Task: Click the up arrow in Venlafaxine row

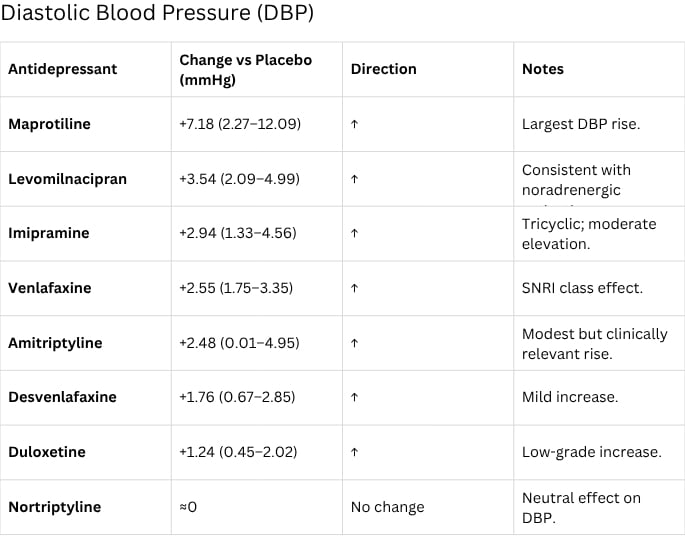Action: [x=355, y=288]
